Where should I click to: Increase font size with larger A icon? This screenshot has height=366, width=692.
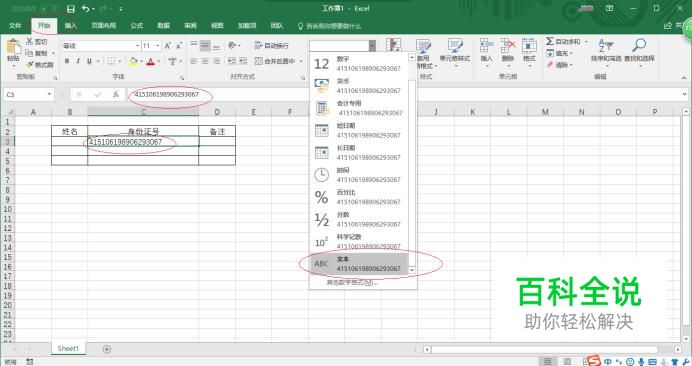click(x=168, y=46)
